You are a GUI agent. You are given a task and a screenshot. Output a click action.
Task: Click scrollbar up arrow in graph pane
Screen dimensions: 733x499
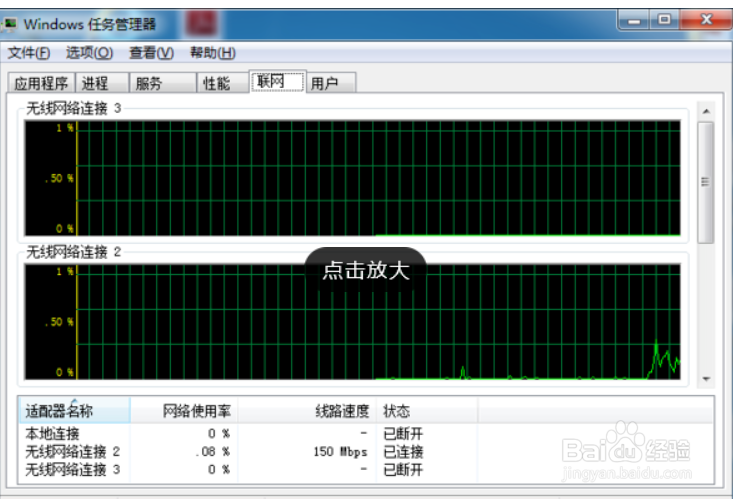coord(706,111)
